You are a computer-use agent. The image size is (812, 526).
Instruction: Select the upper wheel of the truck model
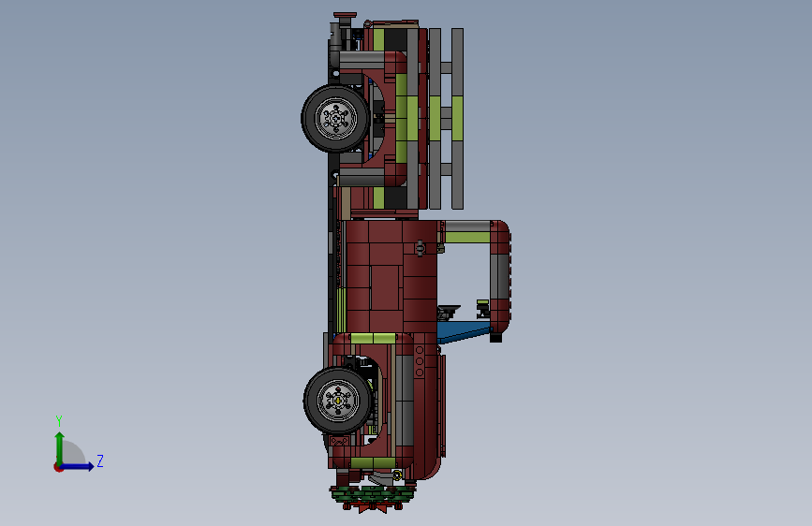click(x=335, y=119)
